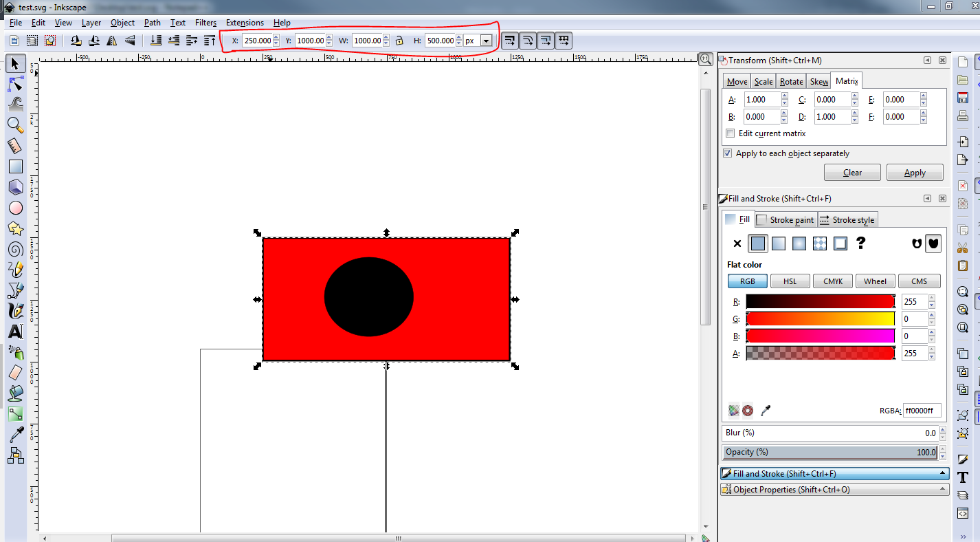Choose the Spiral tool
980x542 pixels.
click(x=15, y=249)
